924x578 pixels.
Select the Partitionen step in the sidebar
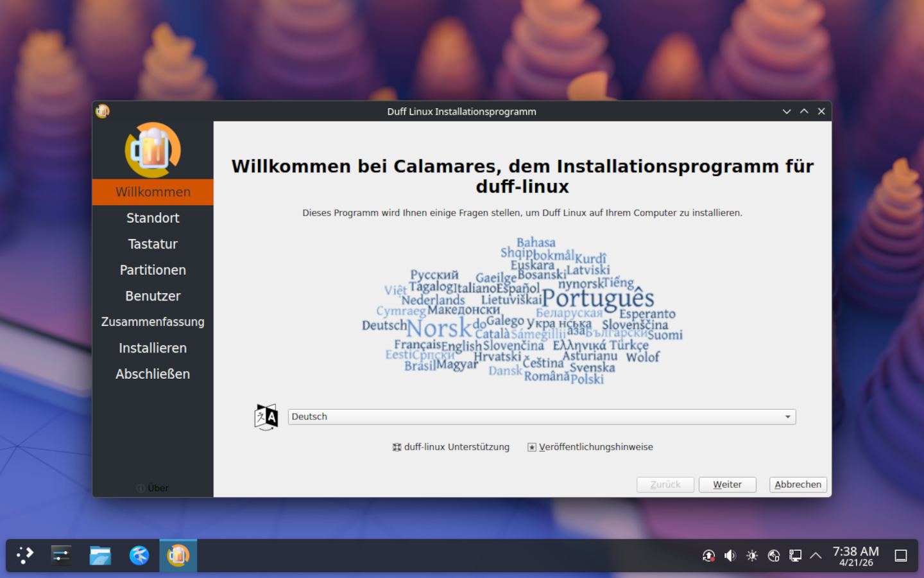pos(153,270)
